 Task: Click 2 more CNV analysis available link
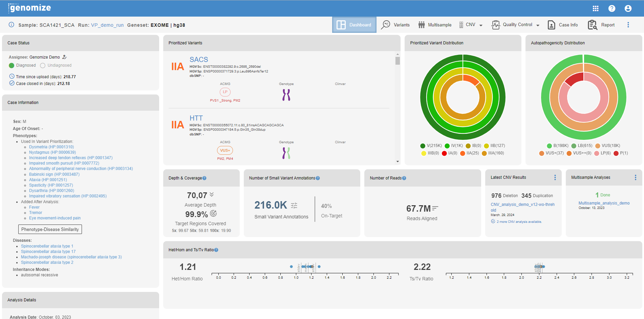519,222
